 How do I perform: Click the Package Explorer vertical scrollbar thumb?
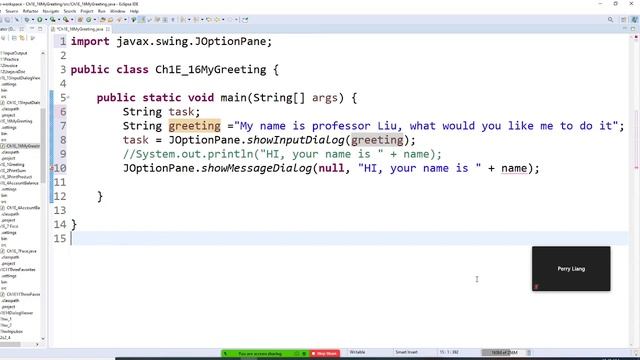pos(43,145)
